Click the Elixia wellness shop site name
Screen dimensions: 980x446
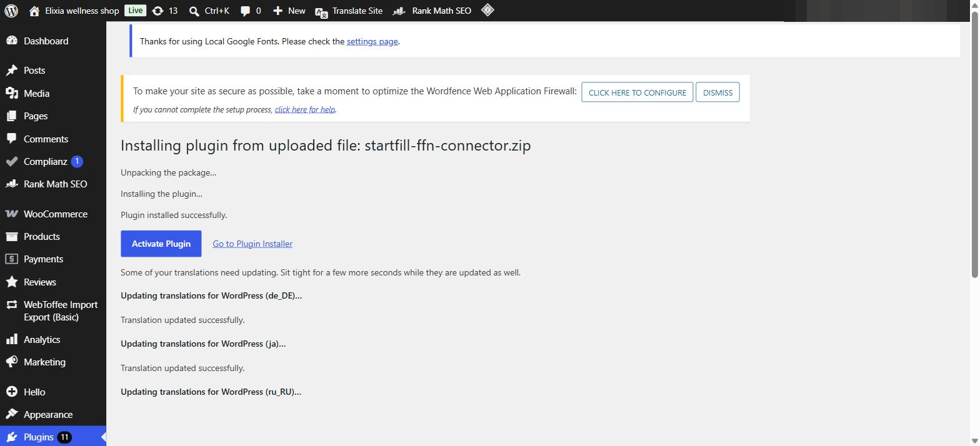tap(82, 11)
